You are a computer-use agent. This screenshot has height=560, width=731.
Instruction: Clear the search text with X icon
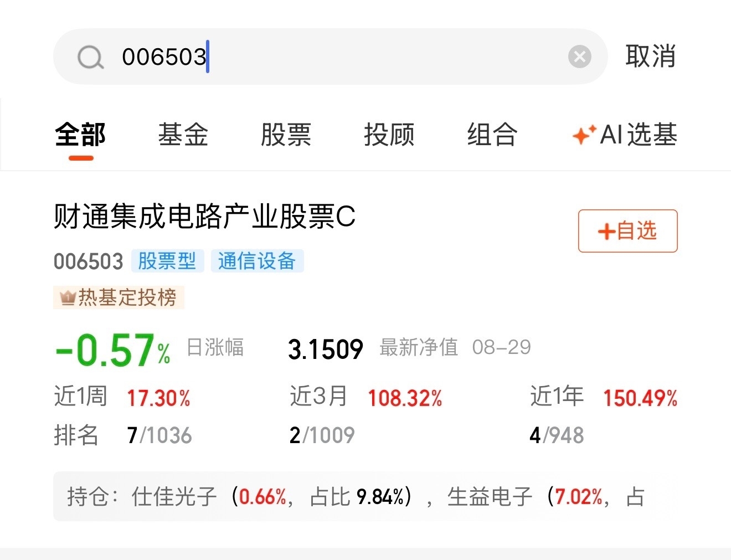click(x=580, y=56)
